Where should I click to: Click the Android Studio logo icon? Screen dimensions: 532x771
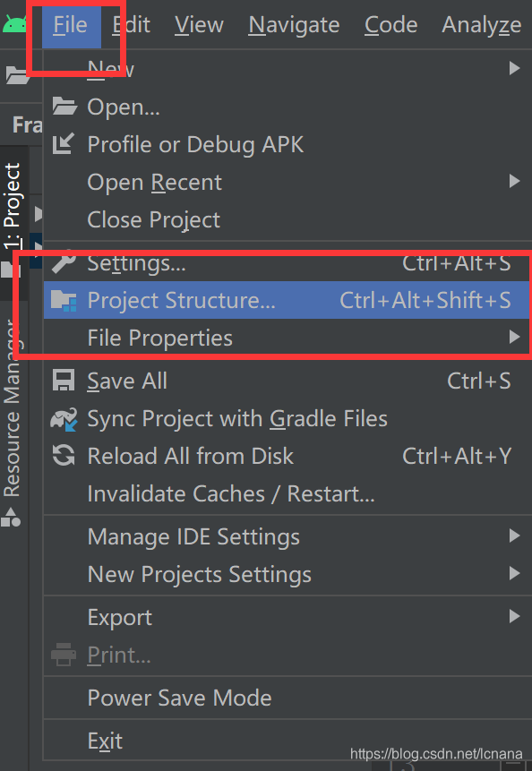click(x=14, y=24)
